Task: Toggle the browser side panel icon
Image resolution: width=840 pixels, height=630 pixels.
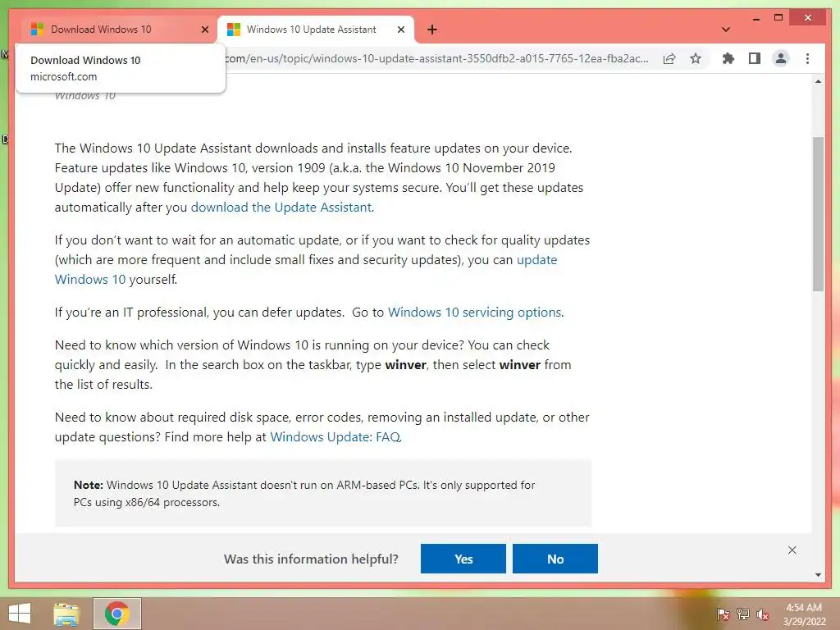Action: (x=755, y=58)
